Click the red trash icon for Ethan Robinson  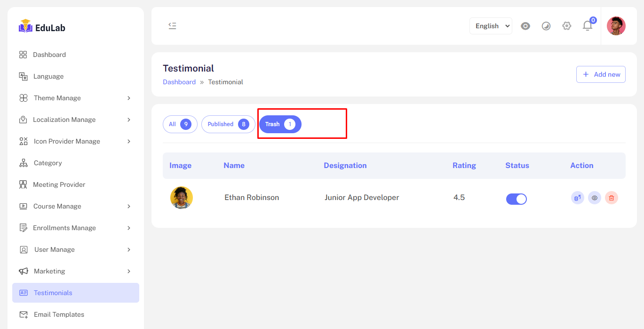tap(611, 198)
